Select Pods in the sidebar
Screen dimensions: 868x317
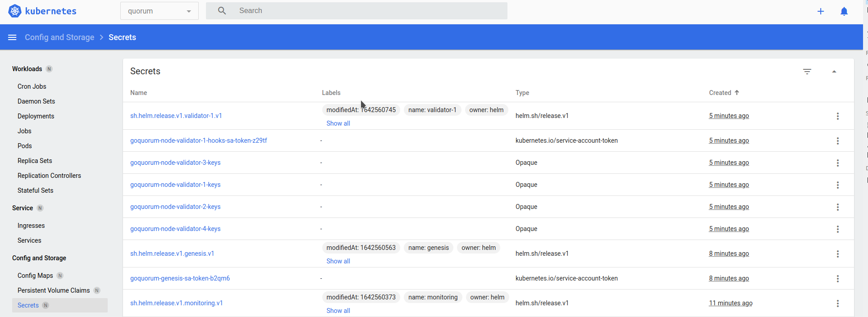tap(25, 146)
